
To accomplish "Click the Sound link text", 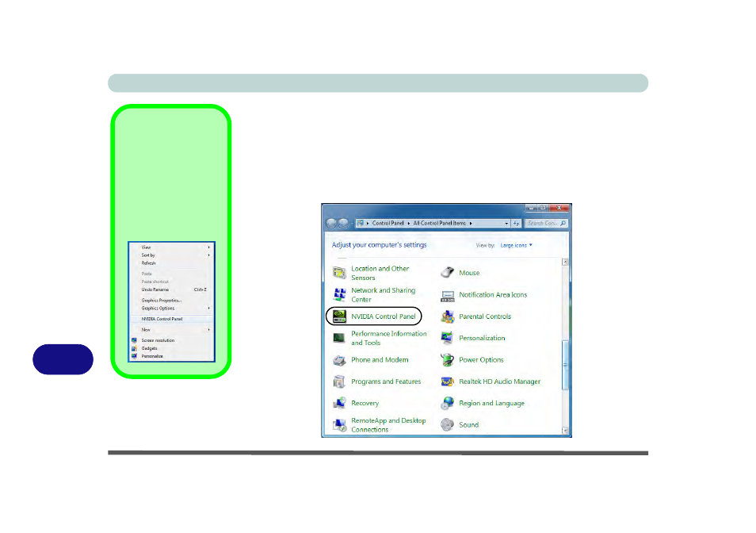I will 468,425.
